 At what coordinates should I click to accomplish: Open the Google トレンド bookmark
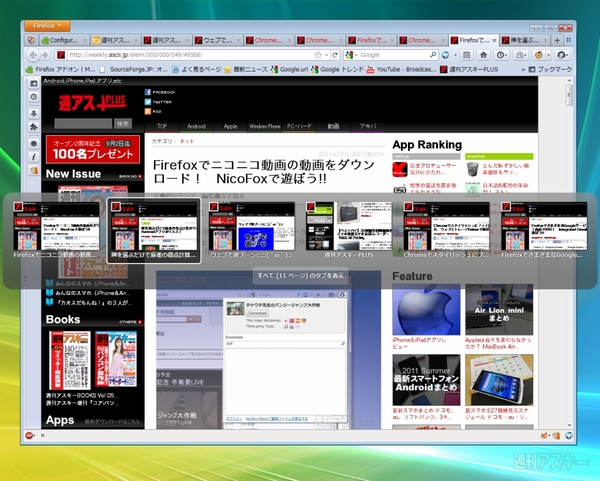point(338,70)
